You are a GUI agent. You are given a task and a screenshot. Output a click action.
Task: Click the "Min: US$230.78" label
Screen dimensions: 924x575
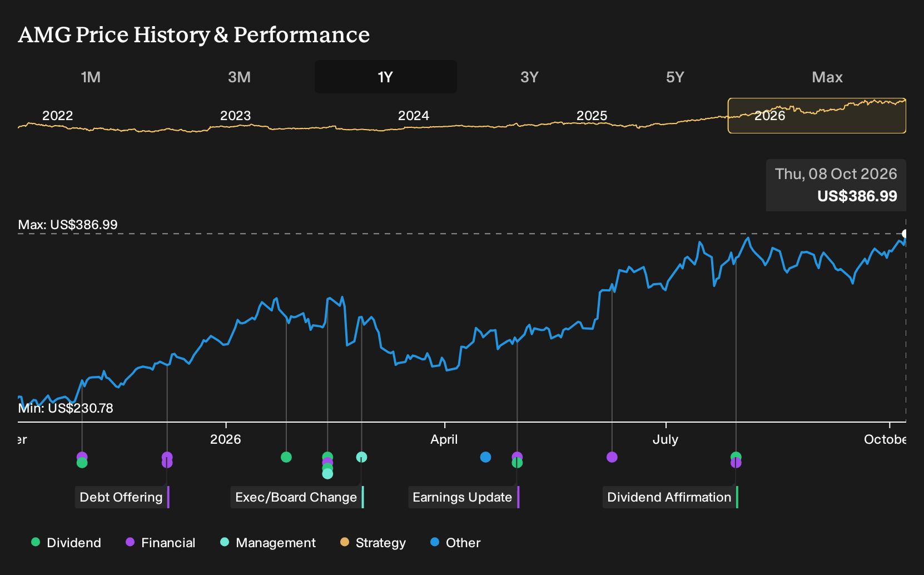[x=66, y=408]
